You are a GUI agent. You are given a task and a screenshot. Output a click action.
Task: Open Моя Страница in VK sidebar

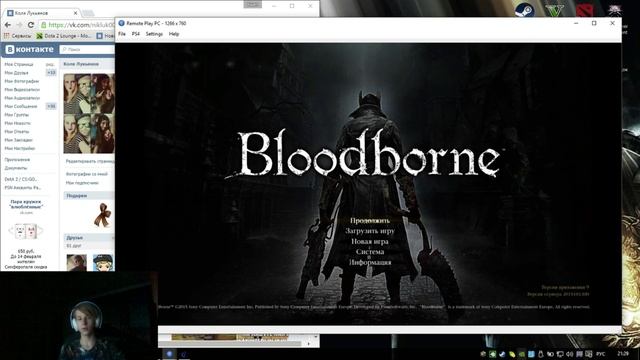pyautogui.click(x=19, y=64)
